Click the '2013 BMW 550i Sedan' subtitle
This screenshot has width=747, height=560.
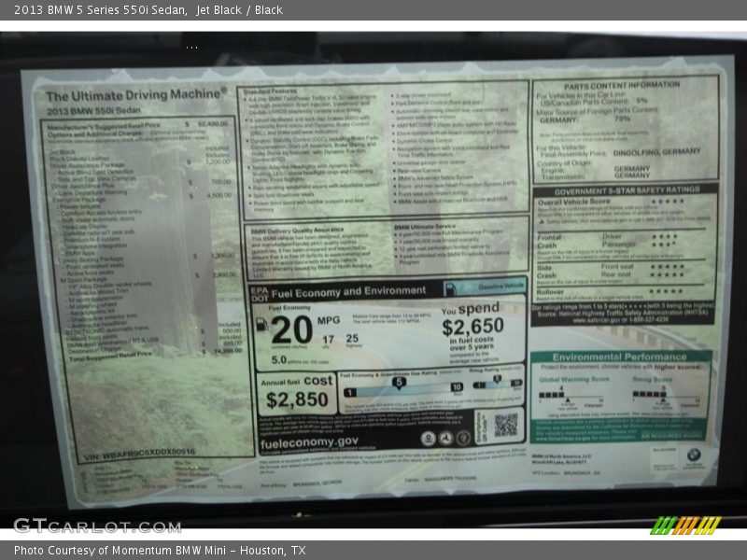tap(93, 111)
